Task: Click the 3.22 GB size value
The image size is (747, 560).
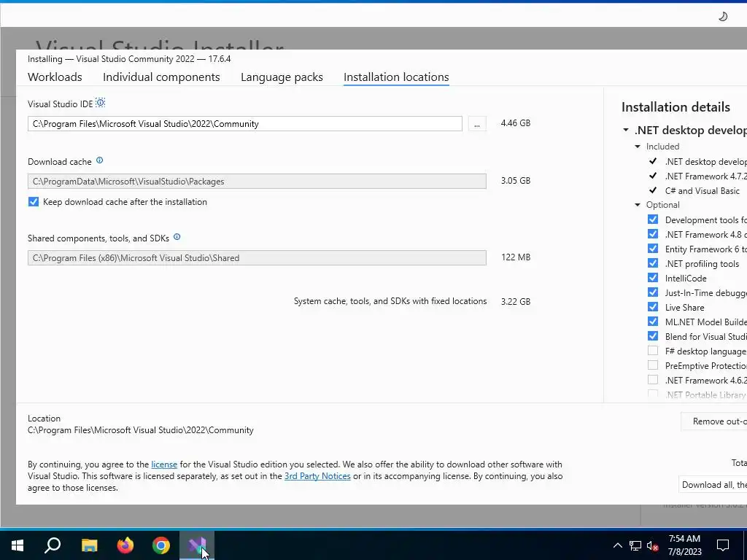Action: point(516,302)
